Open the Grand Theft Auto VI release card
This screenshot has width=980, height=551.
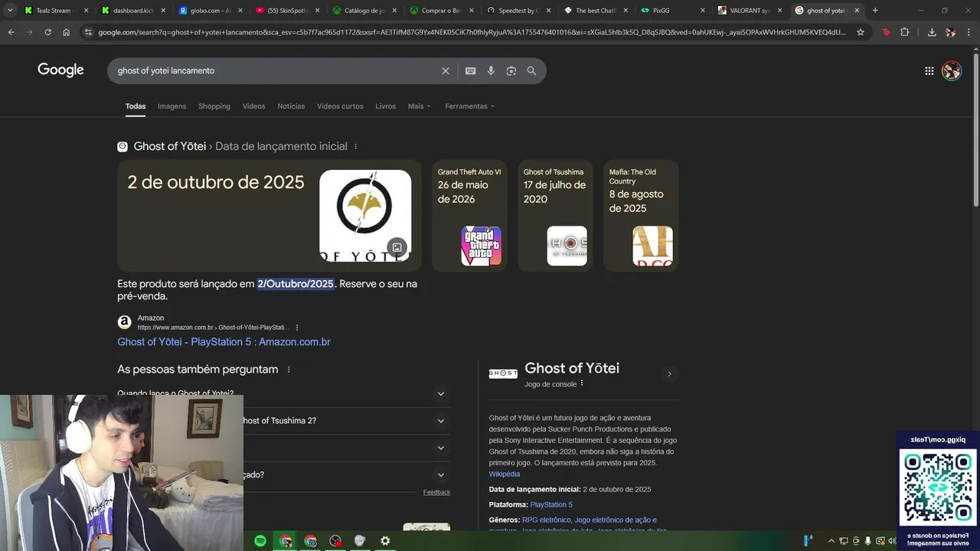pyautogui.click(x=469, y=216)
